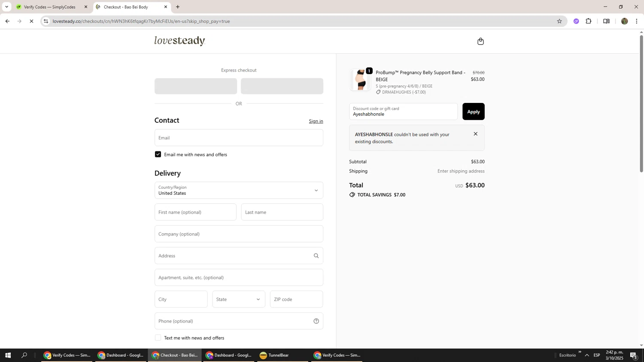Screen dimensions: 644x362
Task: Open the tab search dropdown arrow
Action: point(6,7)
